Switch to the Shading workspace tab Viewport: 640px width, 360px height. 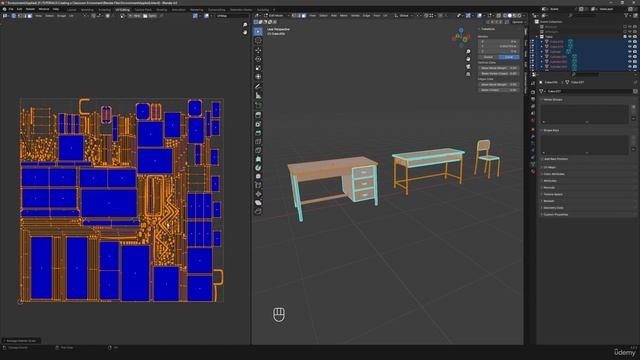[162, 9]
